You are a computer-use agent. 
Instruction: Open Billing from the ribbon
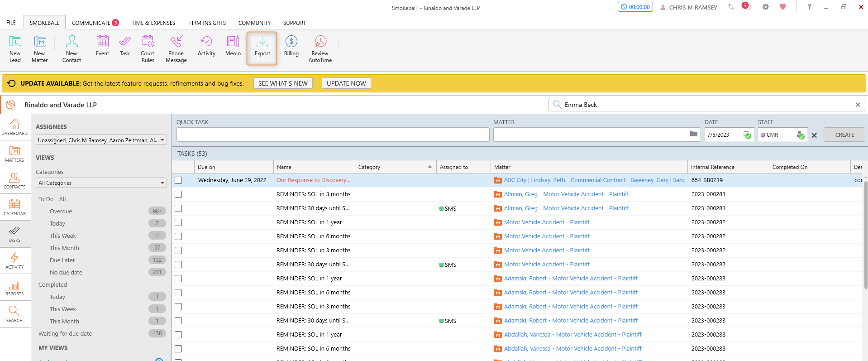[x=291, y=46]
